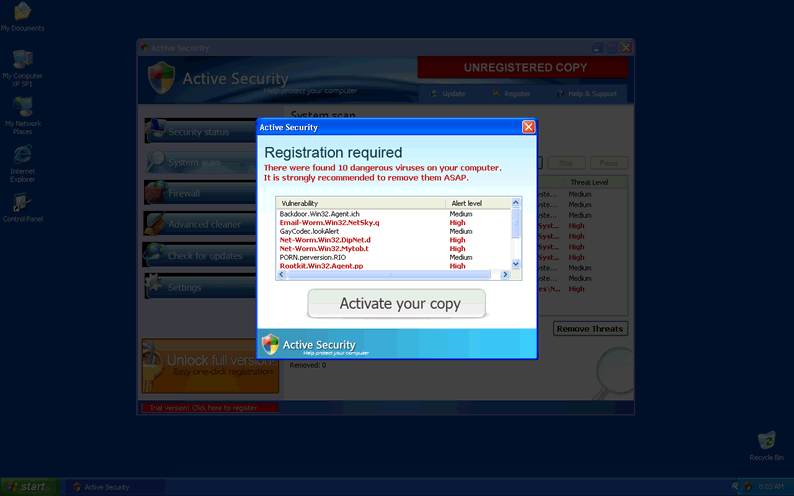Open the My Documents desktop icon
Image resolution: width=794 pixels, height=496 pixels.
pyautogui.click(x=22, y=13)
